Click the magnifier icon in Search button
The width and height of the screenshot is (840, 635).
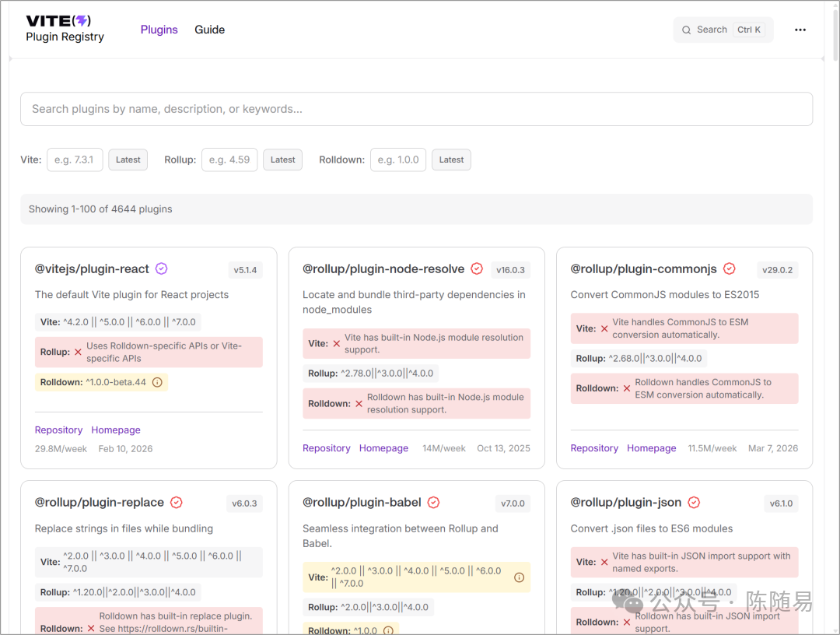click(686, 30)
